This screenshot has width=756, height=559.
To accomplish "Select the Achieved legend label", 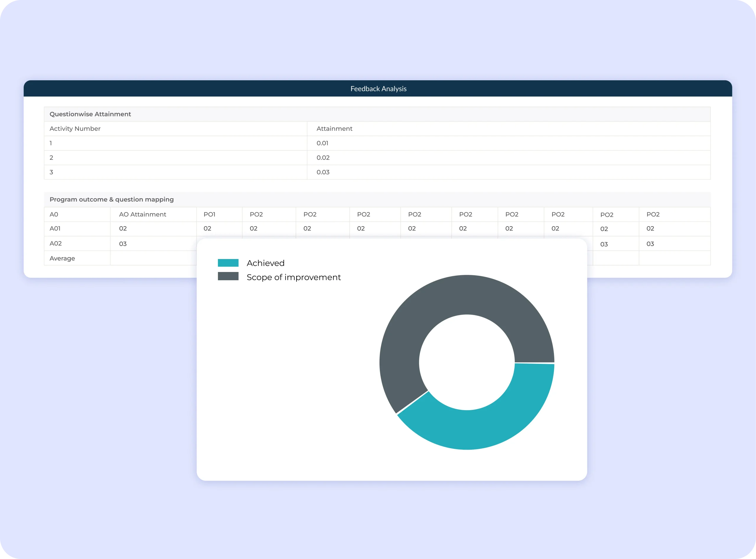I will coord(265,263).
